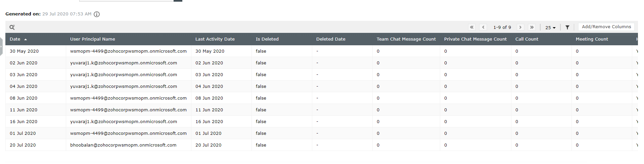The height and width of the screenshot is (164, 644).
Task: Sort by Is Deleted column header
Action: pyautogui.click(x=267, y=39)
